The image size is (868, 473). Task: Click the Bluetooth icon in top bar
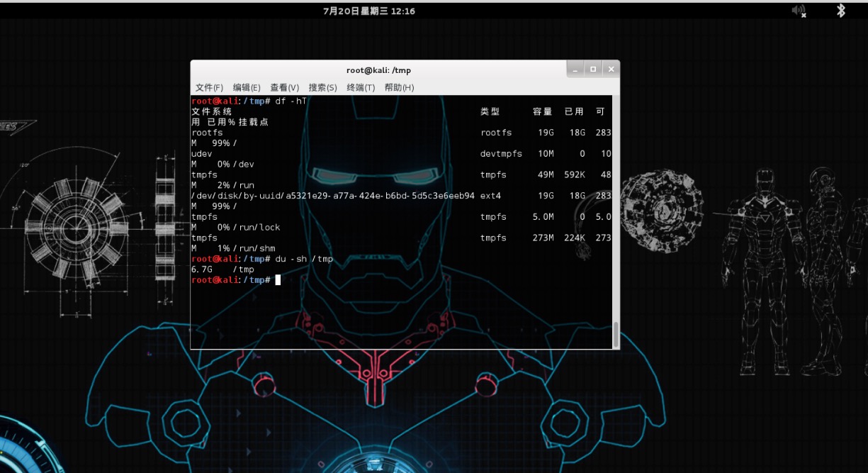coord(841,11)
